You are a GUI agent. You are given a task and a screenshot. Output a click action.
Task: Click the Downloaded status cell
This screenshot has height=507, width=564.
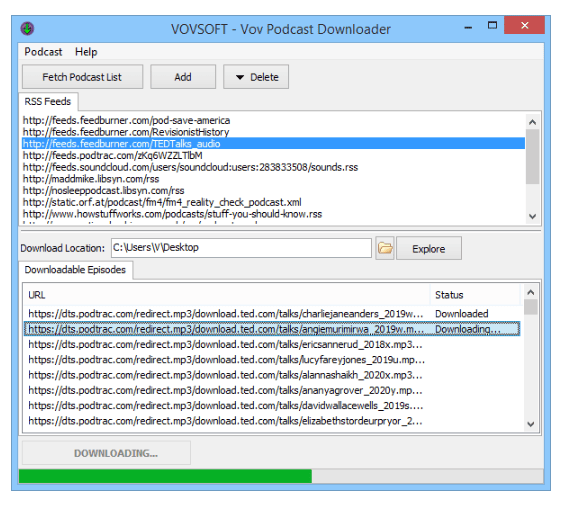click(x=462, y=314)
